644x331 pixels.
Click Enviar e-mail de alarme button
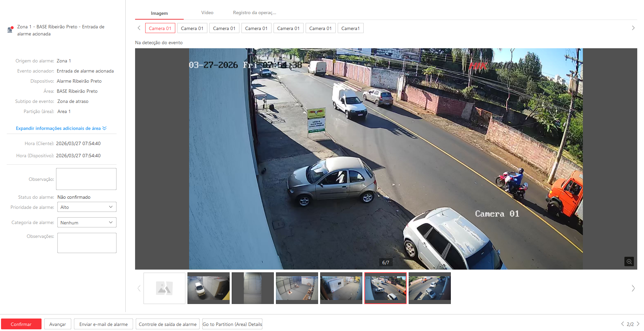coord(103,324)
